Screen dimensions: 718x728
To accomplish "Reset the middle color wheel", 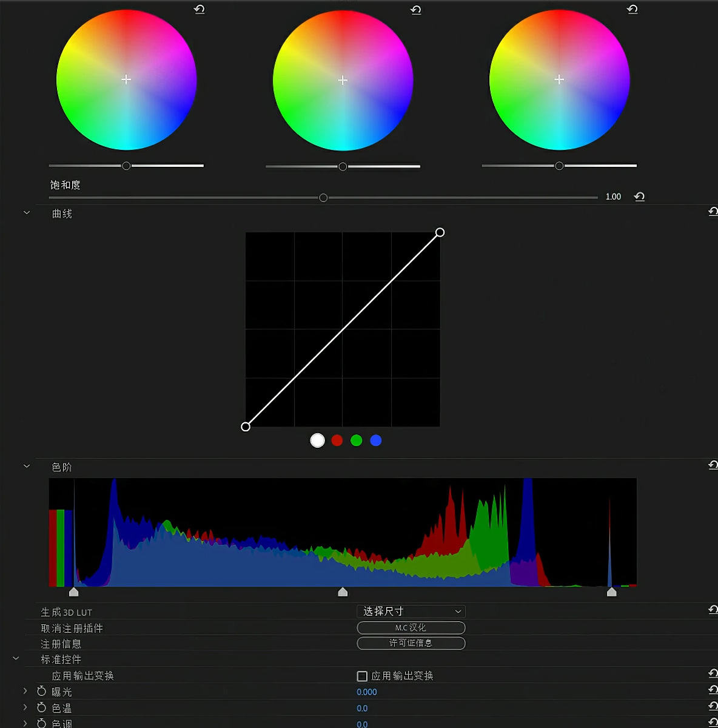I will pos(416,10).
